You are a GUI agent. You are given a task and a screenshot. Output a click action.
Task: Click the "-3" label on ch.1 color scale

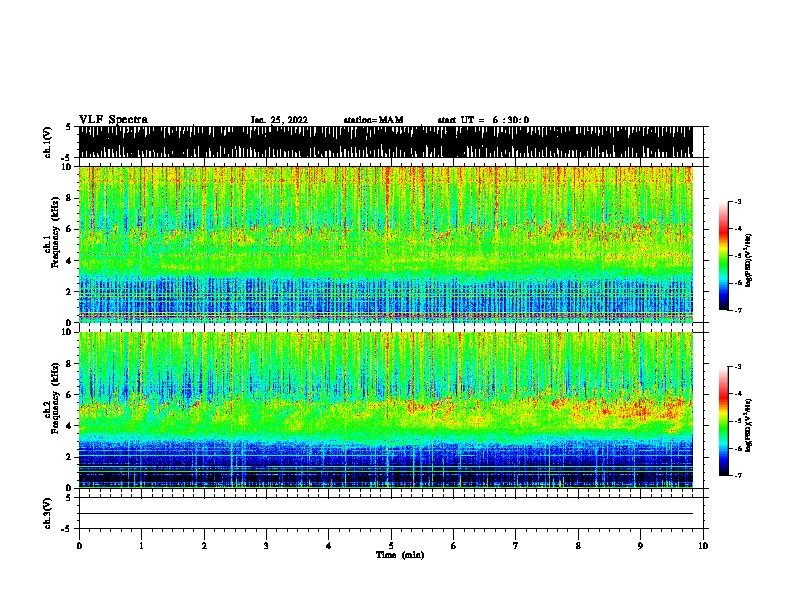738,202
